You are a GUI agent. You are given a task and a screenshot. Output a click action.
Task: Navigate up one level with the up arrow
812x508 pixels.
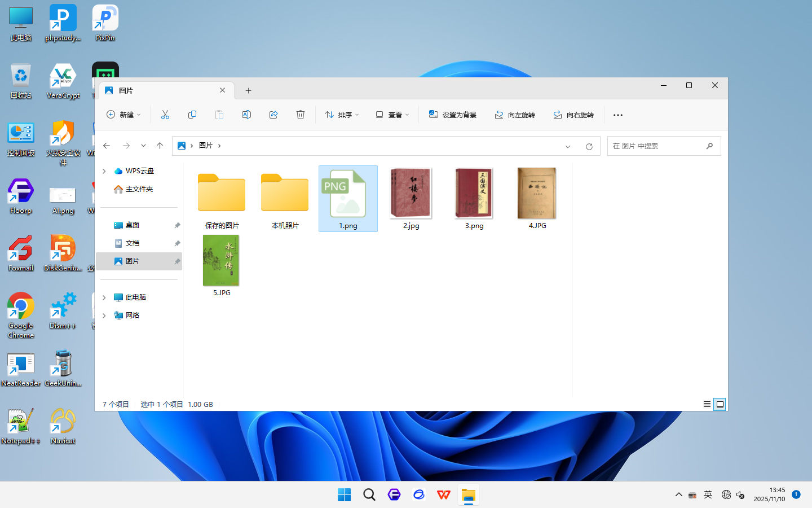click(160, 146)
